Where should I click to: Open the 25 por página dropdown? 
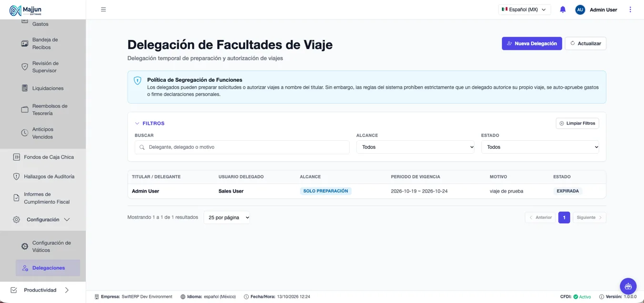pos(227,217)
